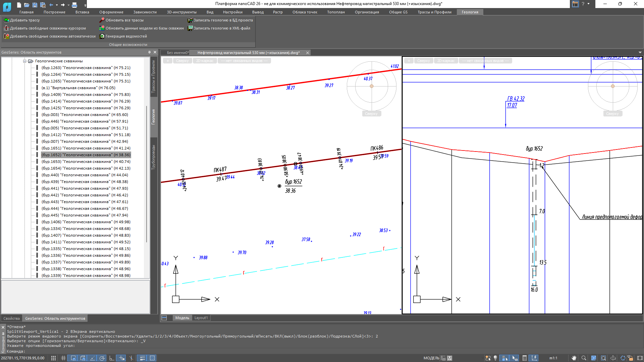Viewport: 644px width, 362px height.
Task: Open the document tabs list dropdown arrow
Action: click(640, 52)
